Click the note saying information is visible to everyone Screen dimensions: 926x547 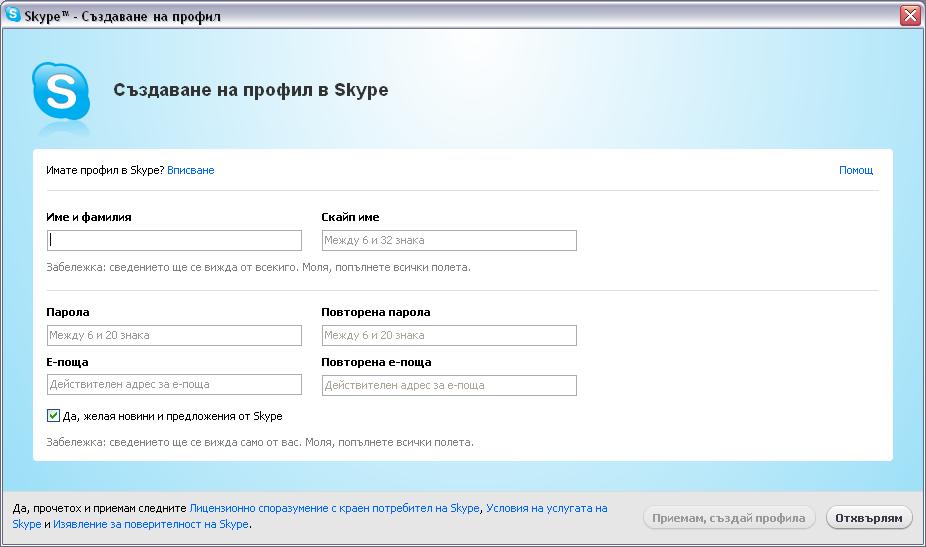click(258, 267)
